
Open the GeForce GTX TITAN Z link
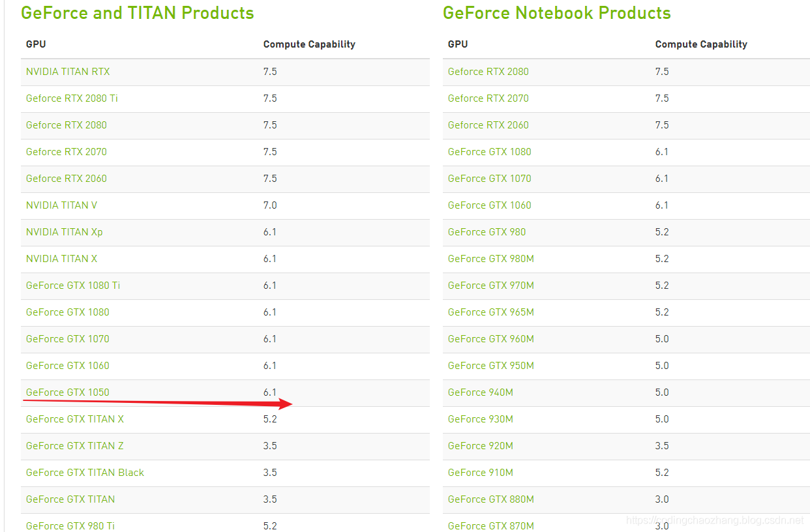tap(74, 446)
